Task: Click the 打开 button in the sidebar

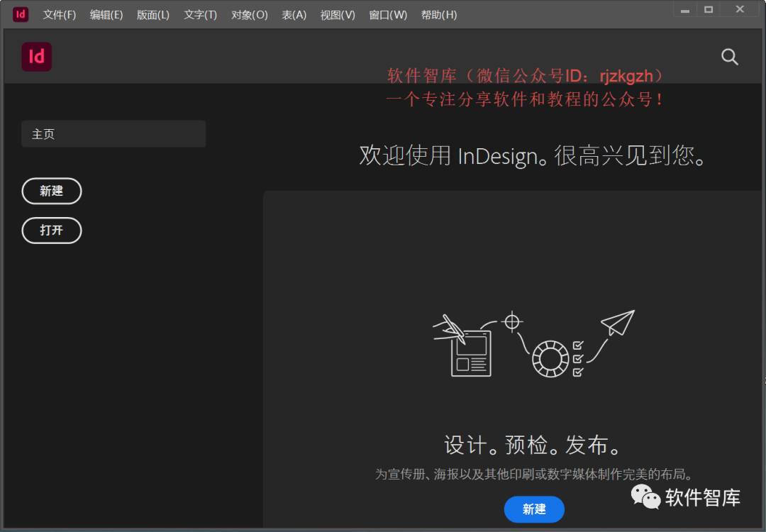Action: (52, 230)
